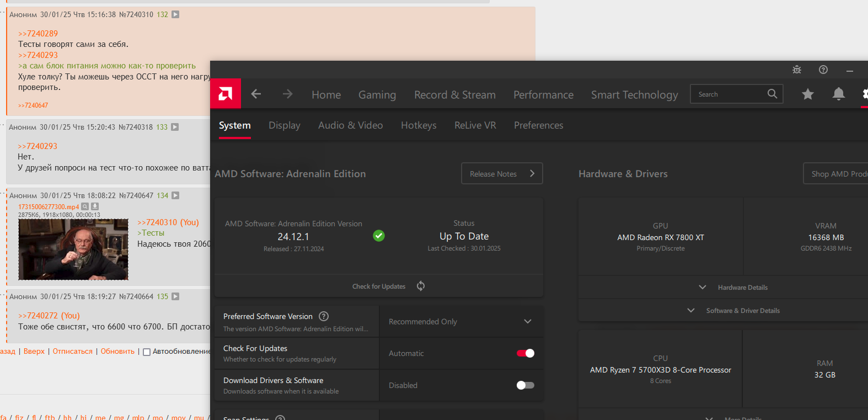Open the Release Notes button
The image size is (868, 420).
click(x=502, y=173)
